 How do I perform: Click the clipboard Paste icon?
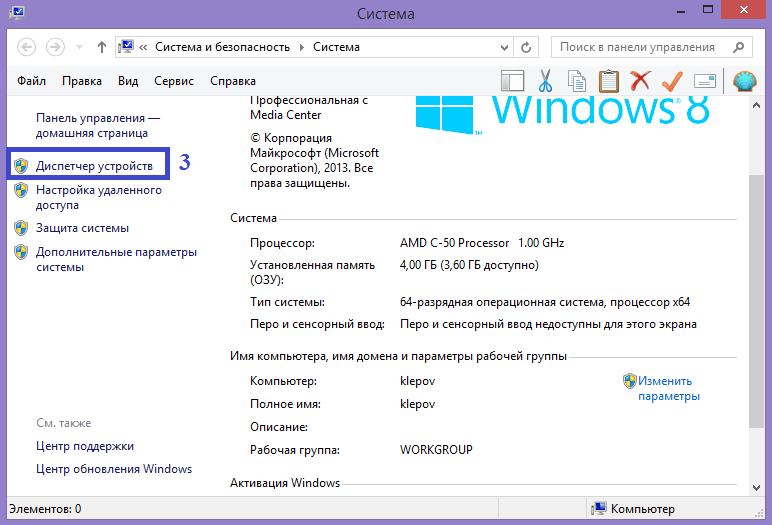609,81
